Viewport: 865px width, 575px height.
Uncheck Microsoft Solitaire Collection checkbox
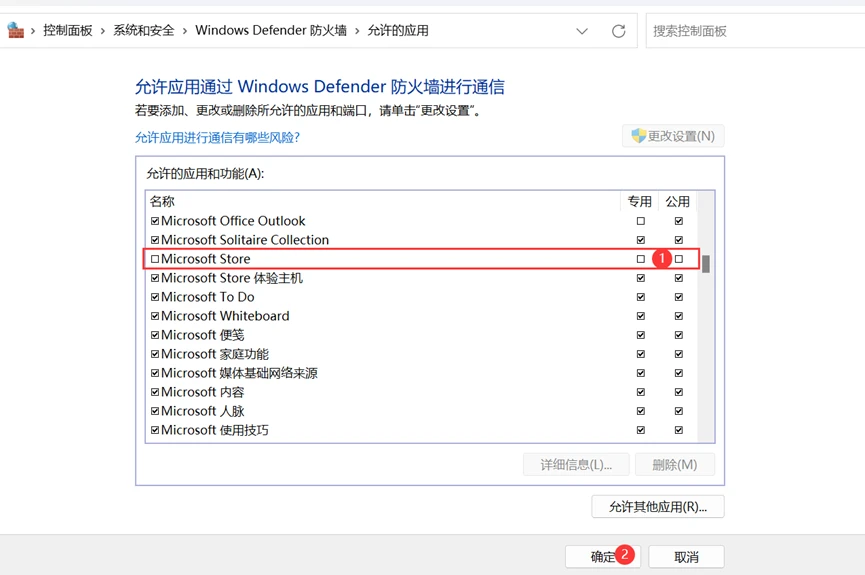click(x=155, y=240)
